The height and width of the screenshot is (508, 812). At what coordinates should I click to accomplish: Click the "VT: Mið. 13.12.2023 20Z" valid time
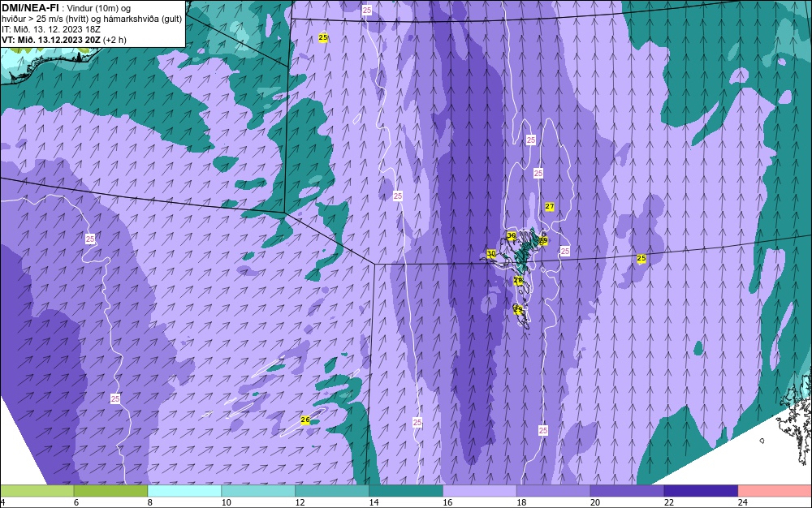coord(51,40)
